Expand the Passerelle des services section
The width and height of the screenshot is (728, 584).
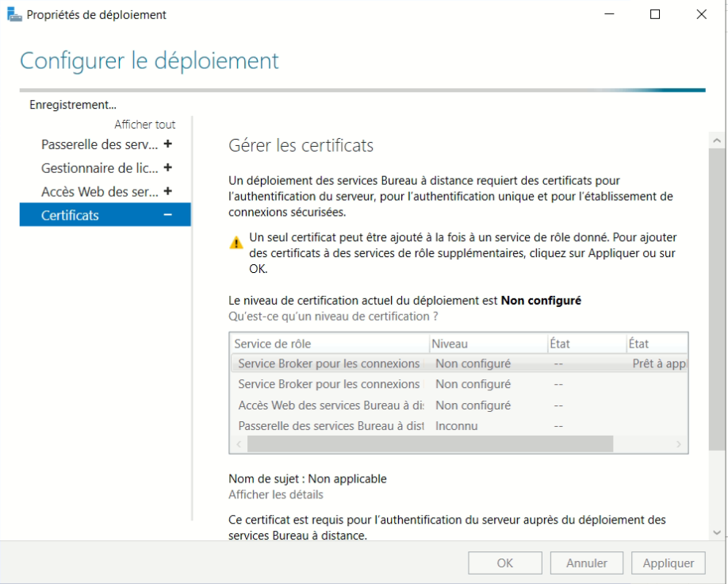(167, 144)
